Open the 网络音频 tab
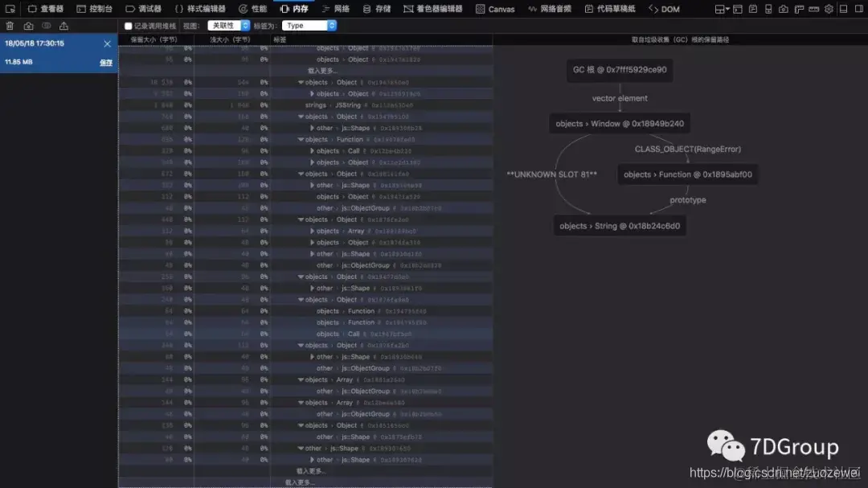 pyautogui.click(x=550, y=9)
